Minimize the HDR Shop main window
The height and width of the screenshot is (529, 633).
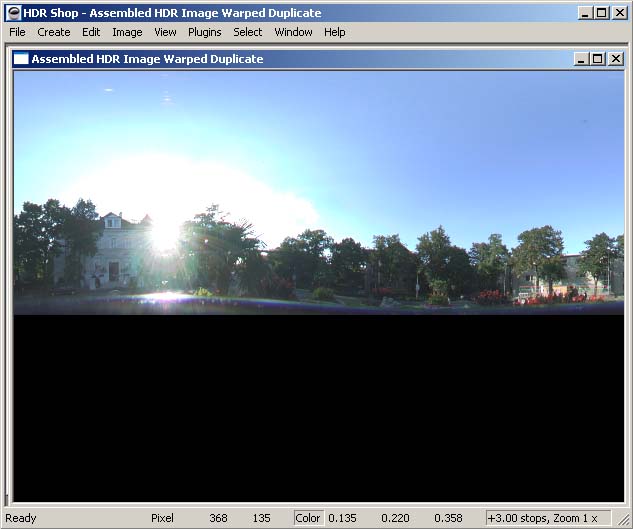pyautogui.click(x=585, y=13)
